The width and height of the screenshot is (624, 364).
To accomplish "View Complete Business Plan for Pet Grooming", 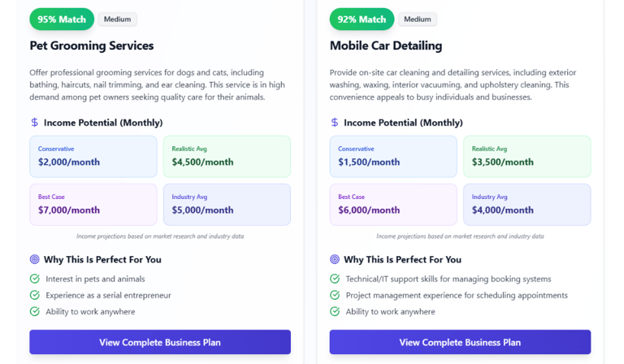I will (x=160, y=342).
